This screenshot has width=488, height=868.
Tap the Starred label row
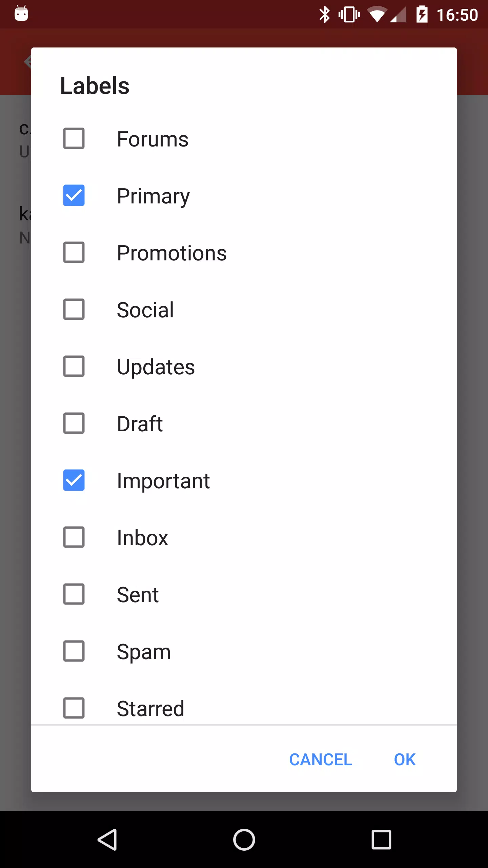pyautogui.click(x=244, y=708)
